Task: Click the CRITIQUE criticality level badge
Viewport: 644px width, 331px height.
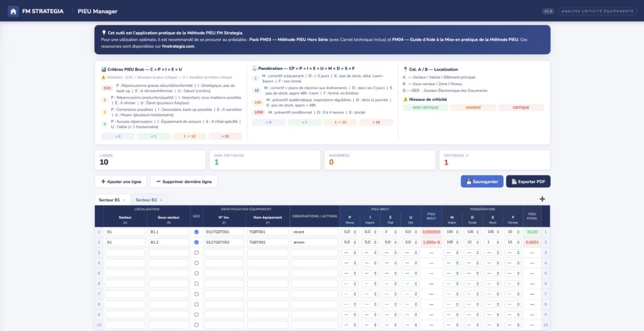Action: 521,108
